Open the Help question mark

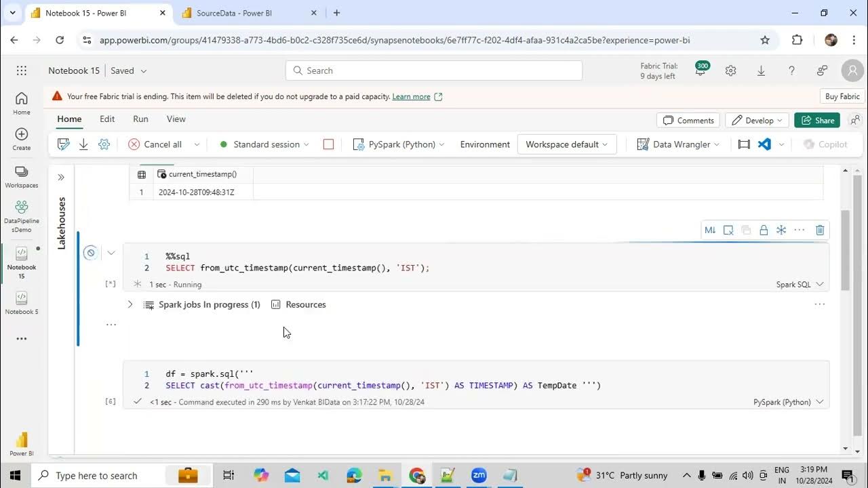(x=791, y=70)
